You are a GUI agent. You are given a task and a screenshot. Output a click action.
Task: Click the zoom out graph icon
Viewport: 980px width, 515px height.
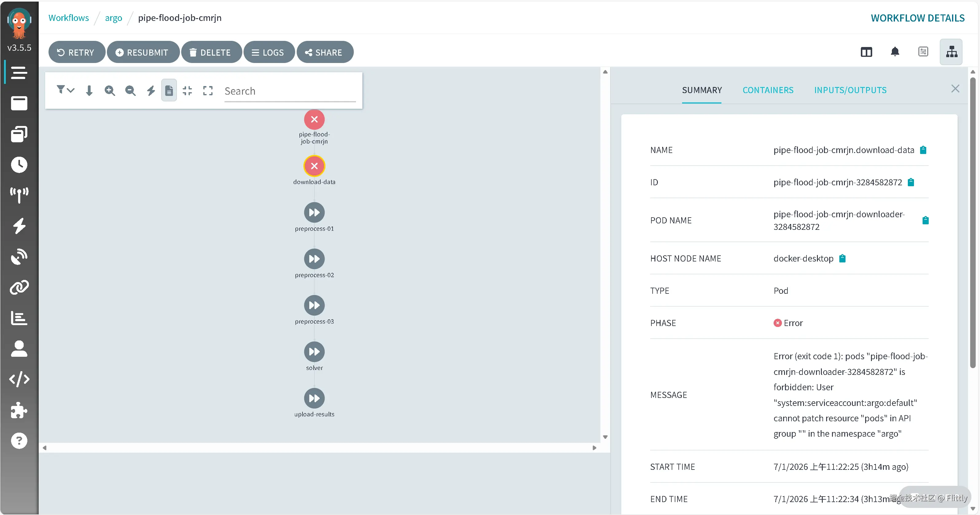pyautogui.click(x=131, y=91)
